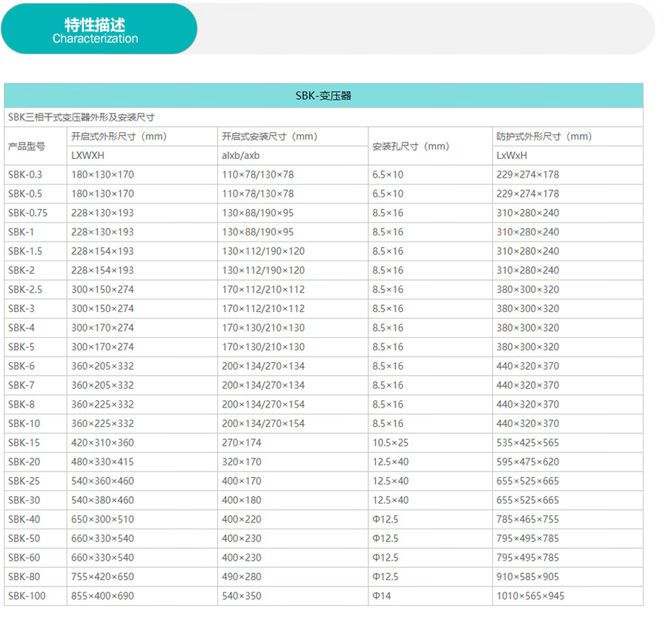Screen dimensions: 672x633
Task: Select the 490×280 installation size cell
Action: tap(242, 577)
